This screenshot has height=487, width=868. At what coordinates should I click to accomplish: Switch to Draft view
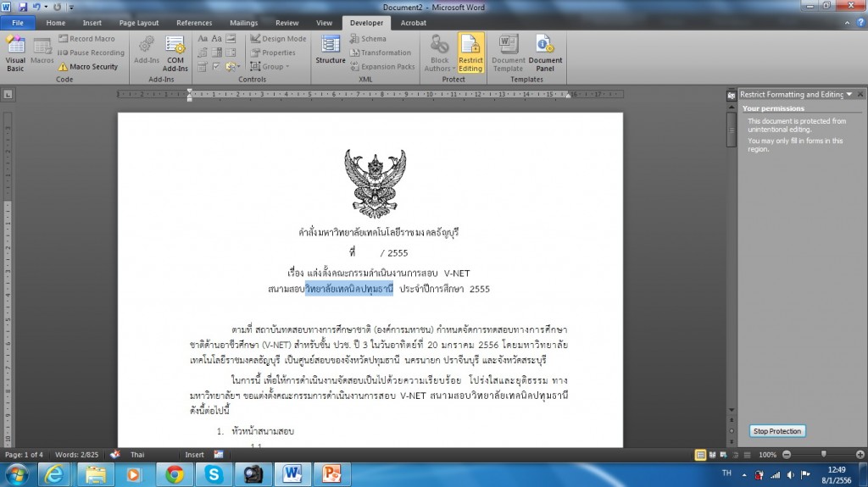[747, 455]
